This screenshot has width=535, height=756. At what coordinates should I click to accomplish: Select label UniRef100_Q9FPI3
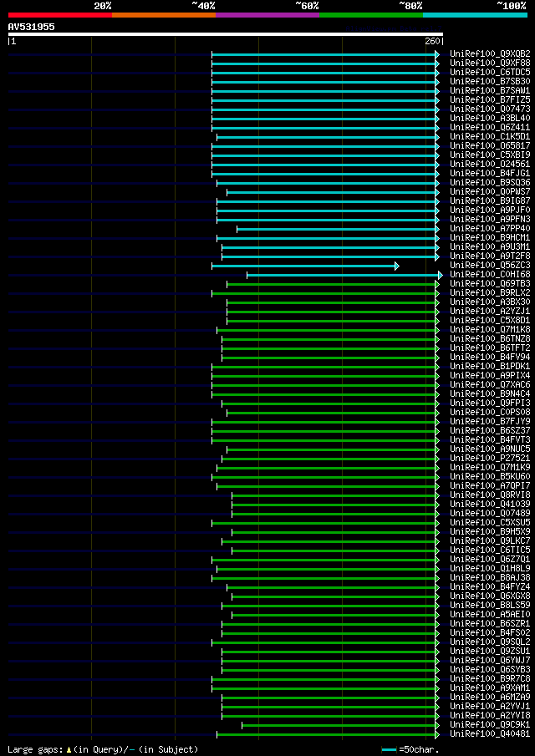490,403
